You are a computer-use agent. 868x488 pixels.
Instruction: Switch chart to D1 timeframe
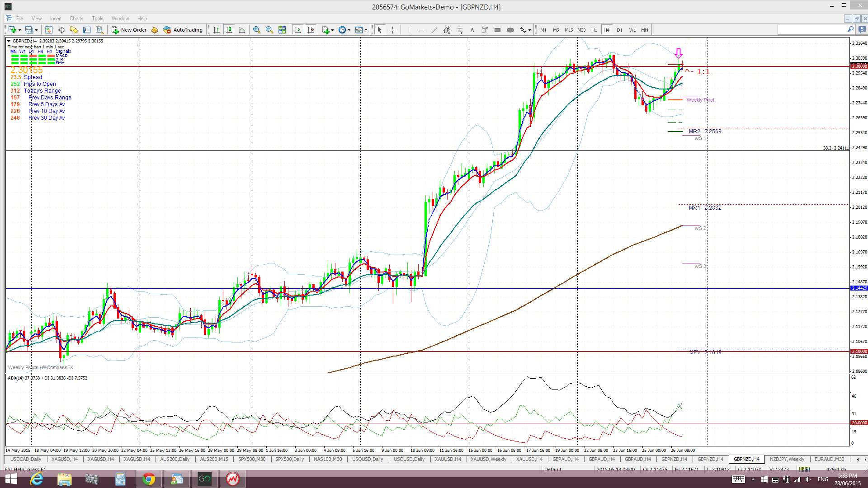coord(619,30)
